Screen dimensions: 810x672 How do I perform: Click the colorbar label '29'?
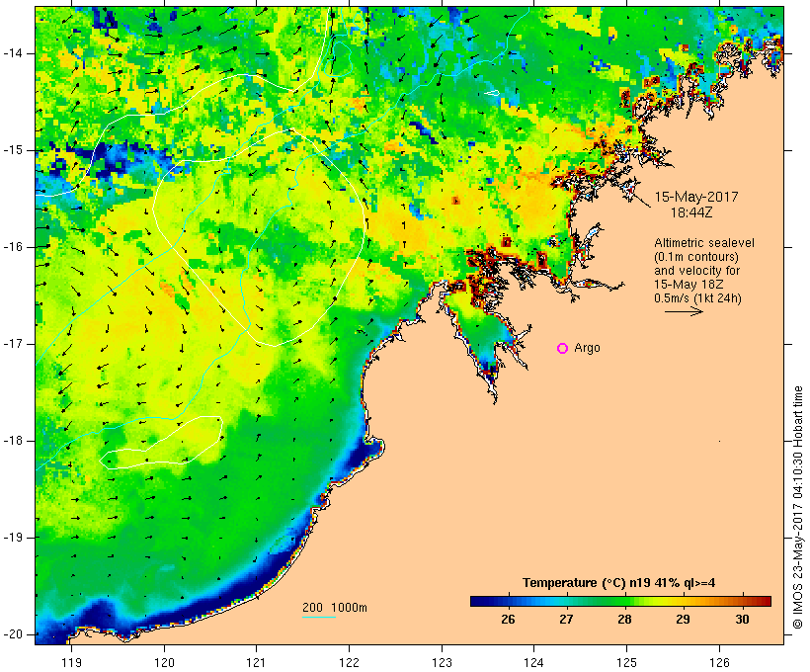683,619
